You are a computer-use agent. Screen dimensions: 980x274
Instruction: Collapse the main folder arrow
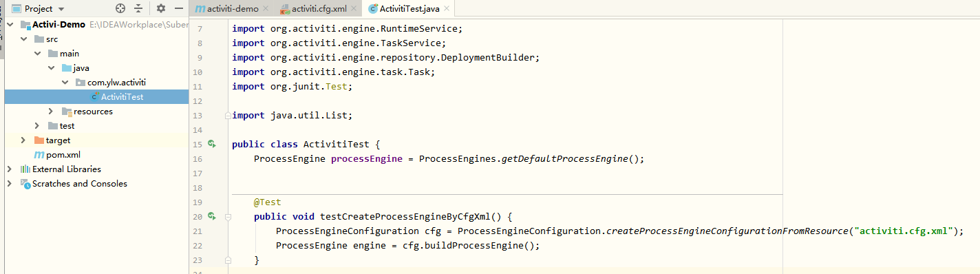point(38,54)
